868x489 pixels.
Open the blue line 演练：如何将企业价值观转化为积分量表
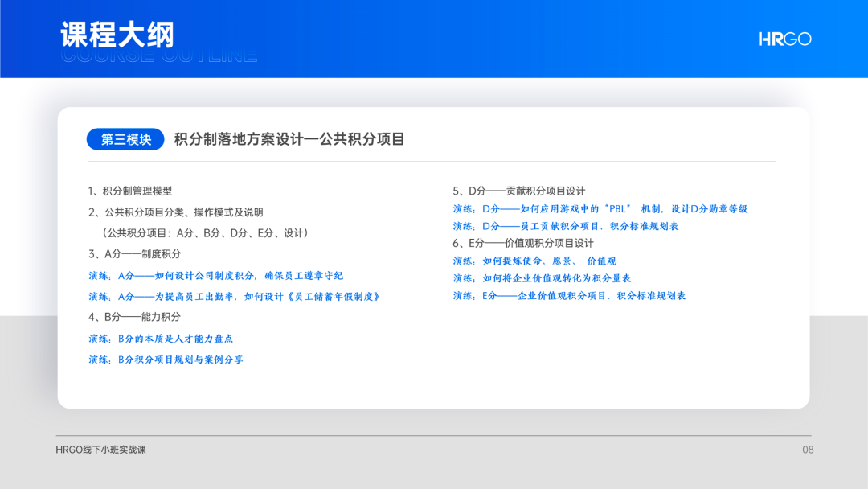(542, 278)
